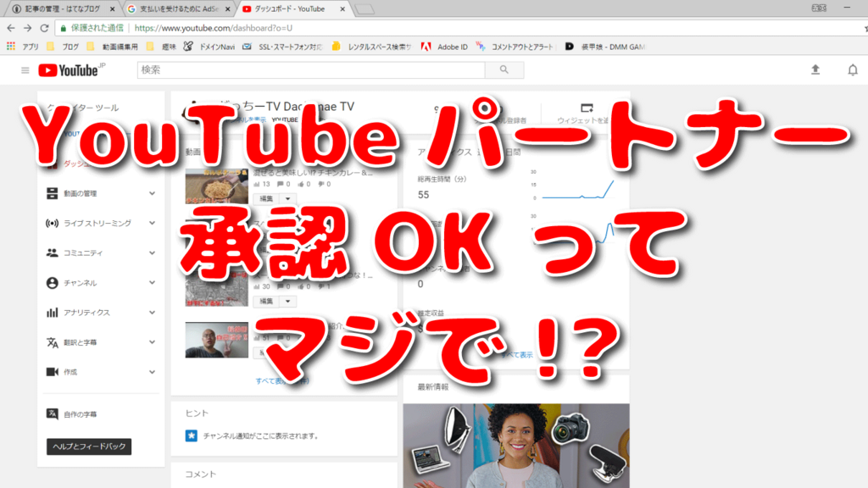Click the secure padlock icon in address bar
868x488 pixels.
pos(63,28)
